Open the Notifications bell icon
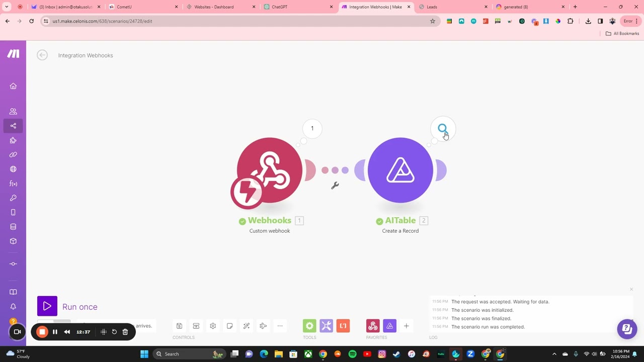 coord(13,306)
